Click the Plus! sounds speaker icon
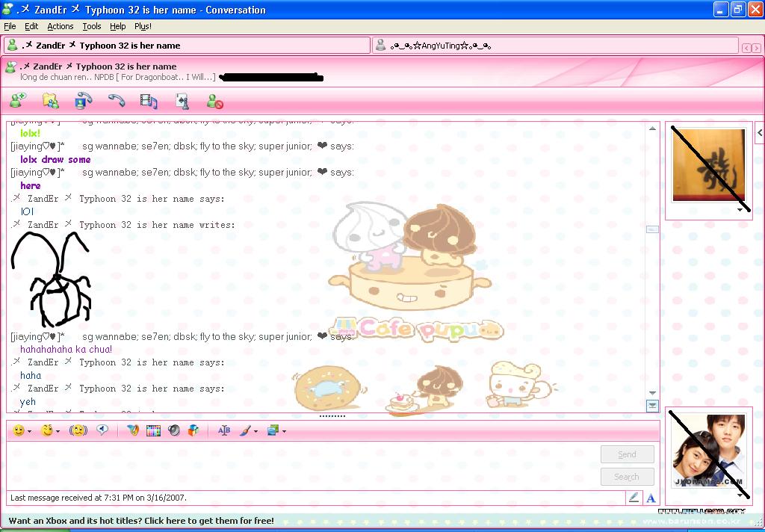 point(173,430)
